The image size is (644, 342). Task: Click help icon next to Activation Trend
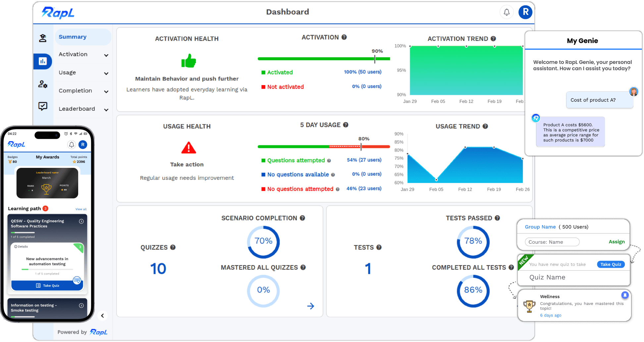coord(493,39)
